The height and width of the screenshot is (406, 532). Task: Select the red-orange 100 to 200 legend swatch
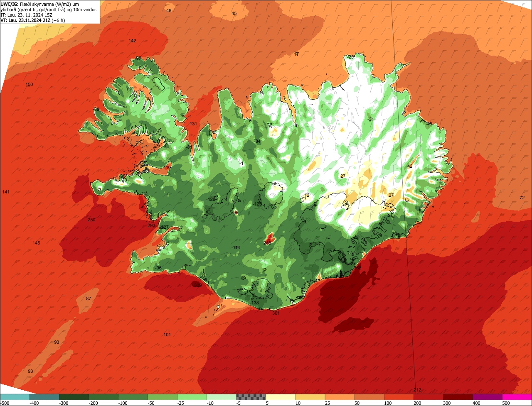[x=399, y=397]
